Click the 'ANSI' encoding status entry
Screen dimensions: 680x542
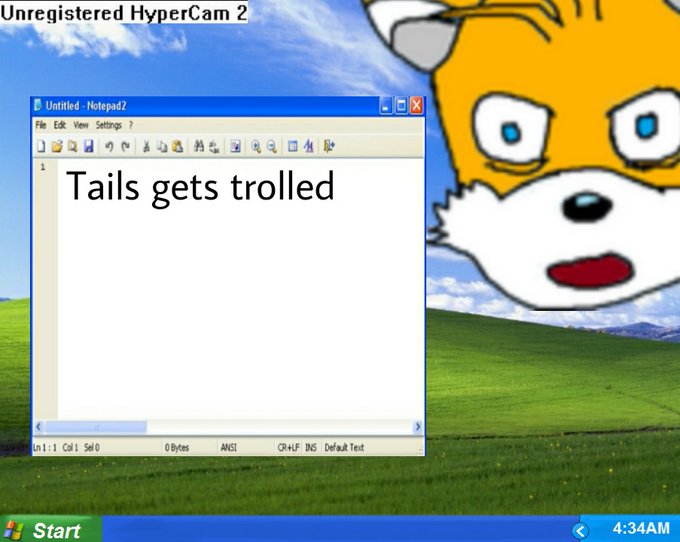229,447
